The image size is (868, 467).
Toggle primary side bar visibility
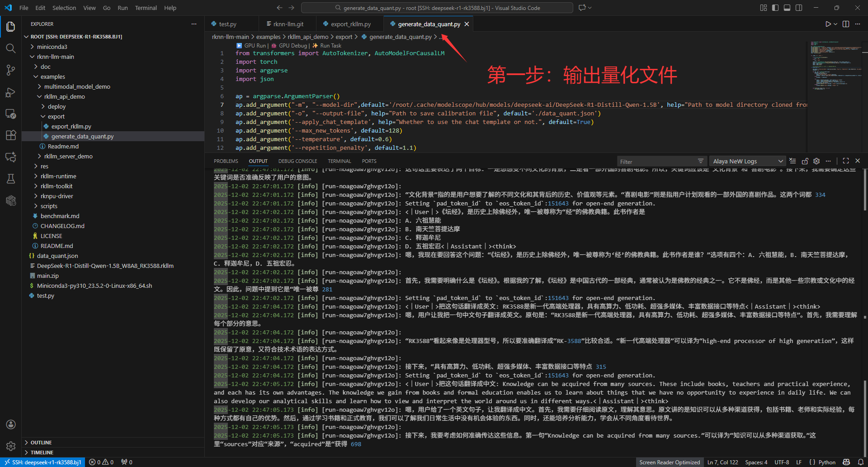[775, 8]
